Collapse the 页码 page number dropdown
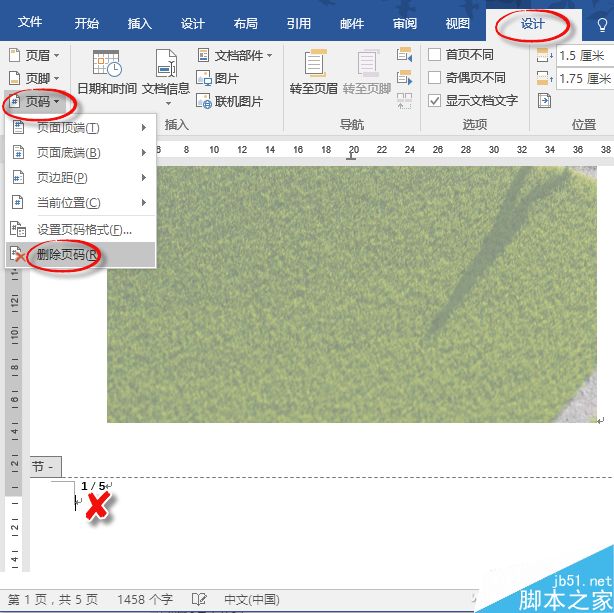Viewport: 614px width, 613px height. click(x=34, y=102)
